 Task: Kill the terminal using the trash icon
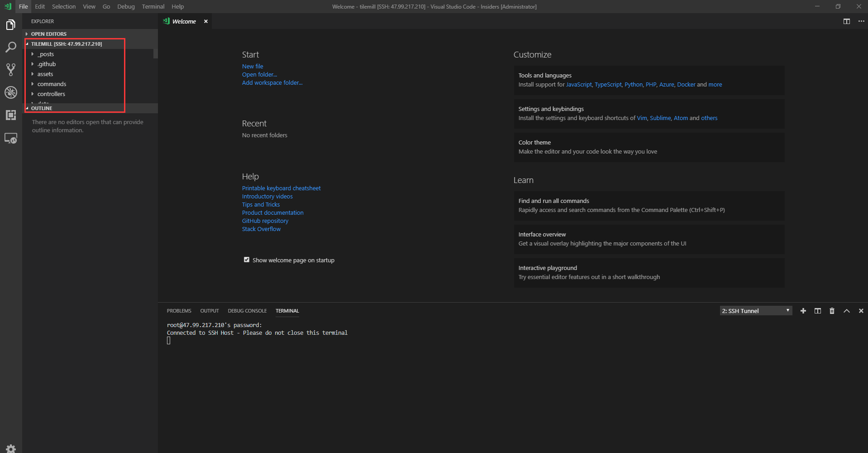[832, 311]
